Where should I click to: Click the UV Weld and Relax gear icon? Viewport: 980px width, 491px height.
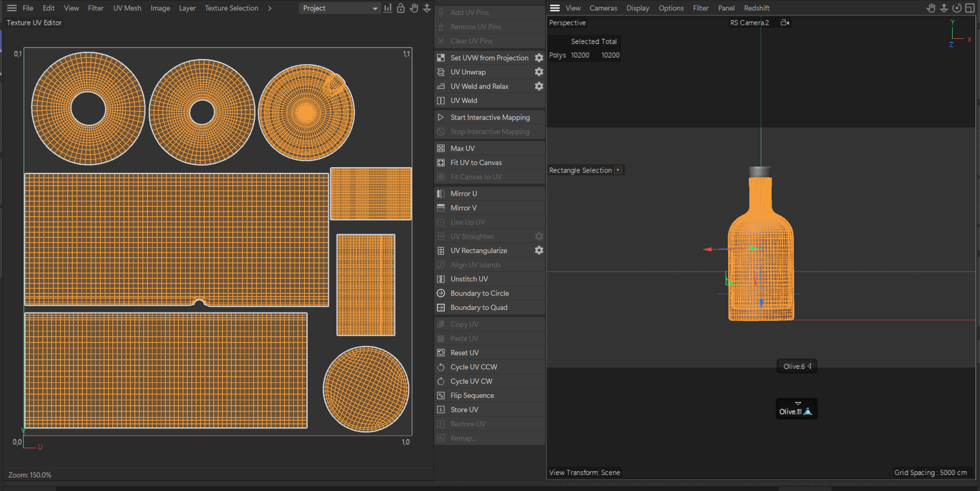539,86
